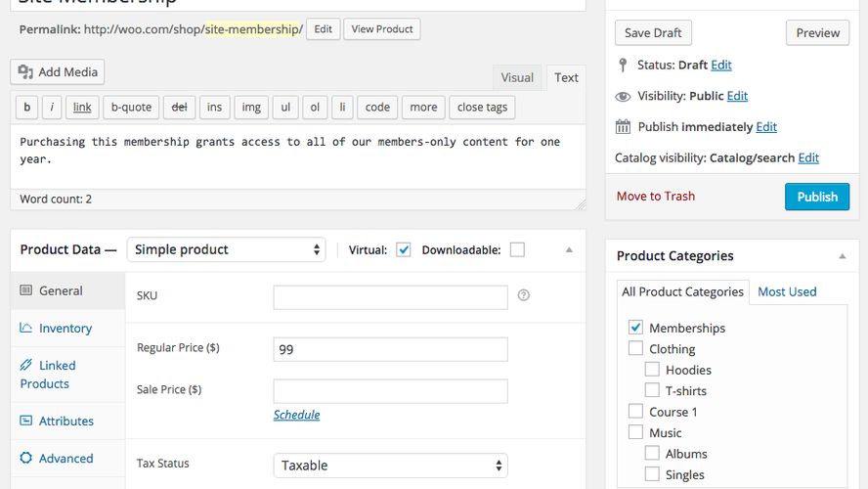
Task: Open the Inventory product data section
Action: pos(65,329)
